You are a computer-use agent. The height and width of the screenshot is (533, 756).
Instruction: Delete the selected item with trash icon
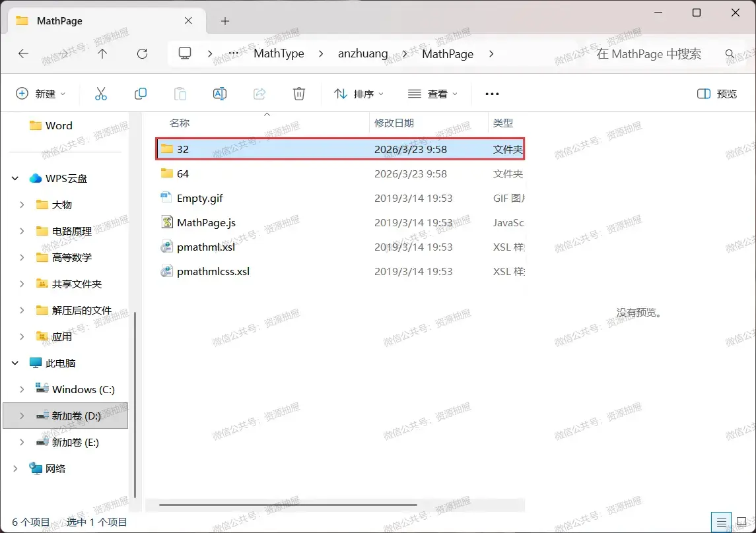(x=299, y=94)
